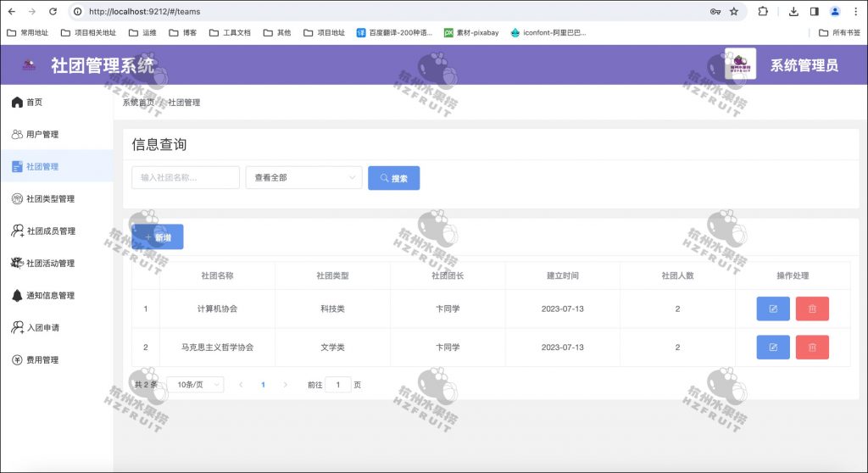Click the site info icon in address bar
868x473 pixels.
point(78,11)
